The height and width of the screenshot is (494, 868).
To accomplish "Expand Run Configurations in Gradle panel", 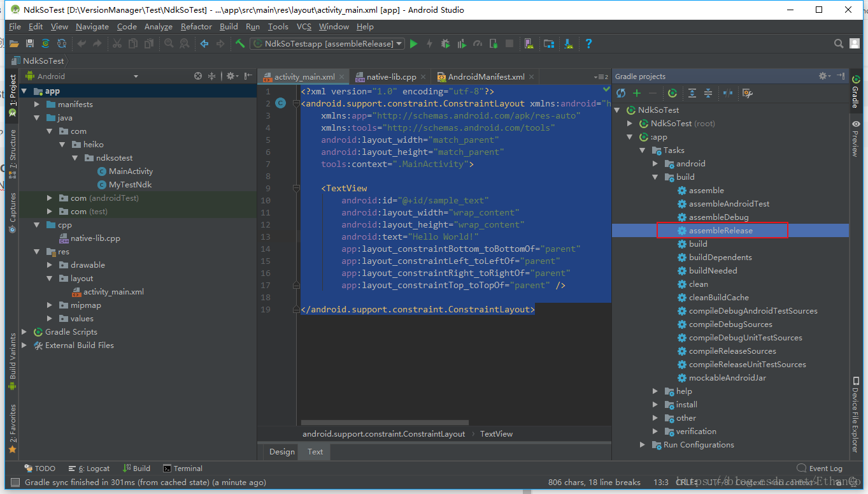I will [643, 445].
